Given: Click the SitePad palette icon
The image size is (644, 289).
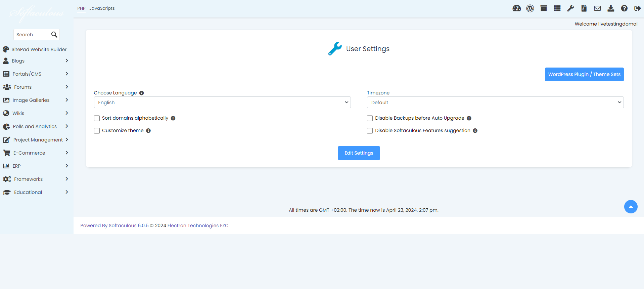Looking at the screenshot, I should 6,49.
